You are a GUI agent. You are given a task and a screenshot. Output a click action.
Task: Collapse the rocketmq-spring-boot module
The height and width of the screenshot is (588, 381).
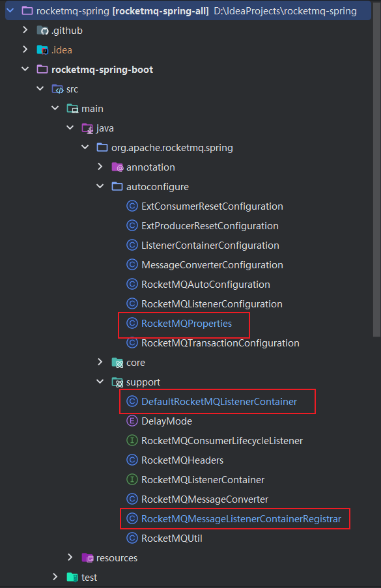tap(25, 69)
